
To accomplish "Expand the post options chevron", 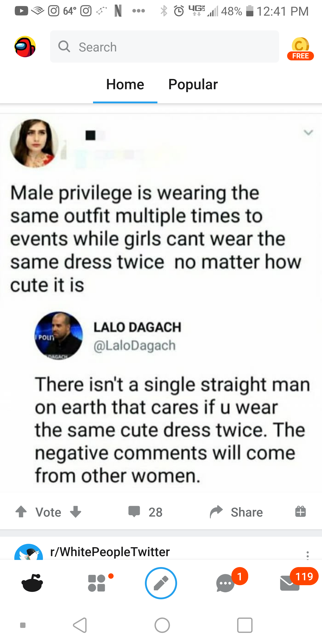I will coord(309,133).
